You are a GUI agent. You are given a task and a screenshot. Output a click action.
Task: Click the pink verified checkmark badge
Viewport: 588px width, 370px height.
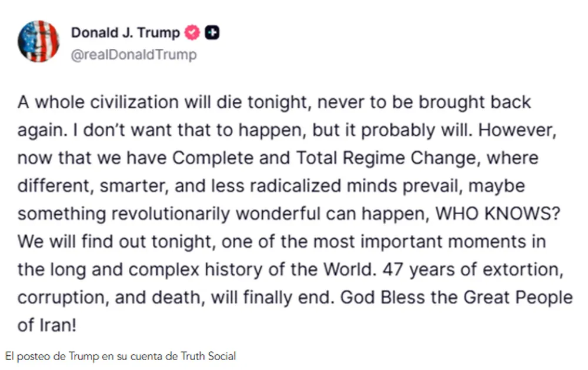193,33
